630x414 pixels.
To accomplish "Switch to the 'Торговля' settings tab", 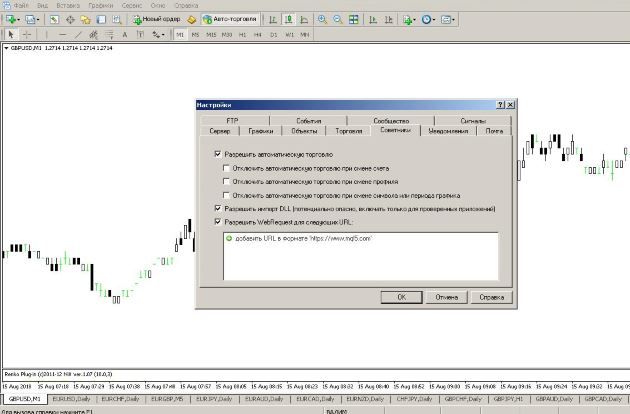I will click(349, 131).
